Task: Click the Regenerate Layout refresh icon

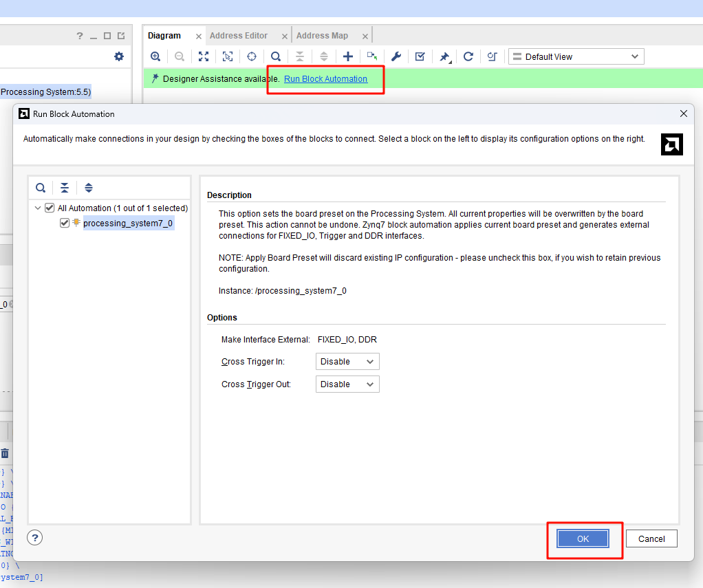Action: pos(468,56)
